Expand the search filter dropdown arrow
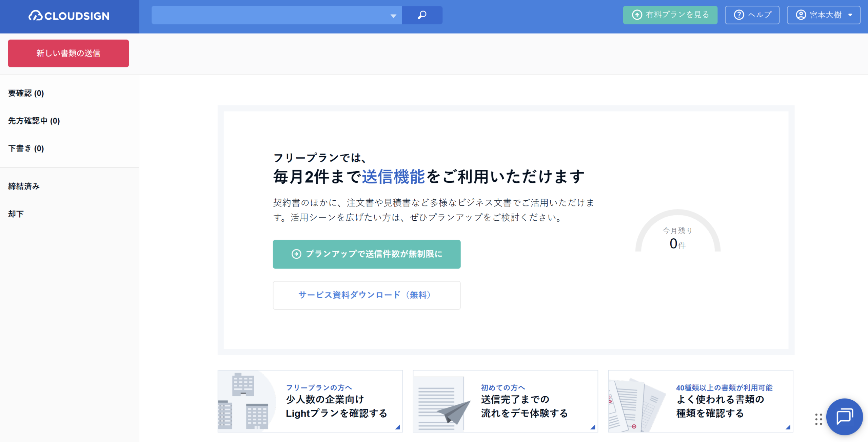Screen dimensions: 868x442 coord(393,16)
